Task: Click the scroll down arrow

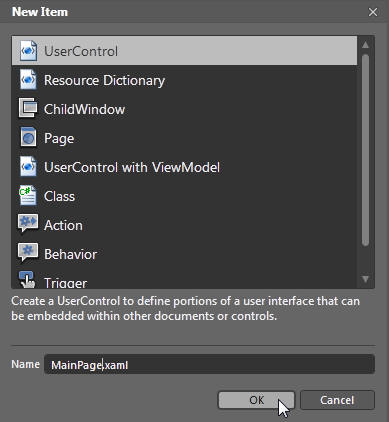Action: tap(365, 279)
